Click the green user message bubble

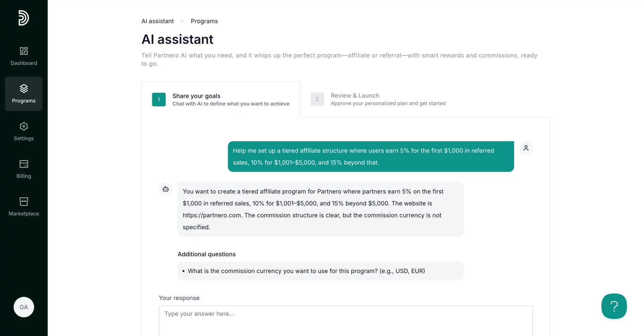point(371,156)
